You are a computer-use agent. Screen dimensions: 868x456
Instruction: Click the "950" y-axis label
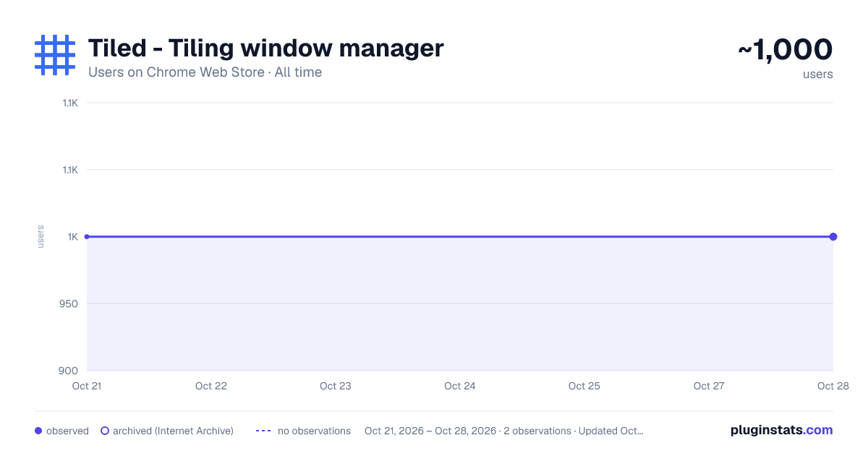tap(69, 303)
